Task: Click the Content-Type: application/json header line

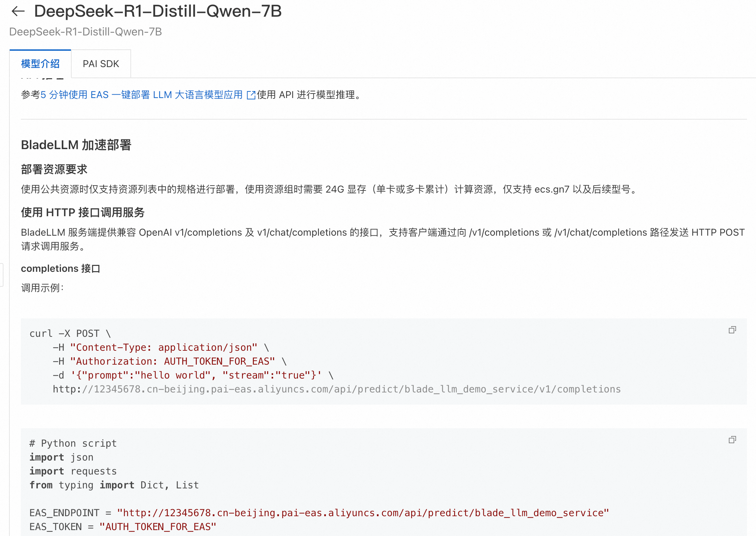Action: (x=161, y=348)
